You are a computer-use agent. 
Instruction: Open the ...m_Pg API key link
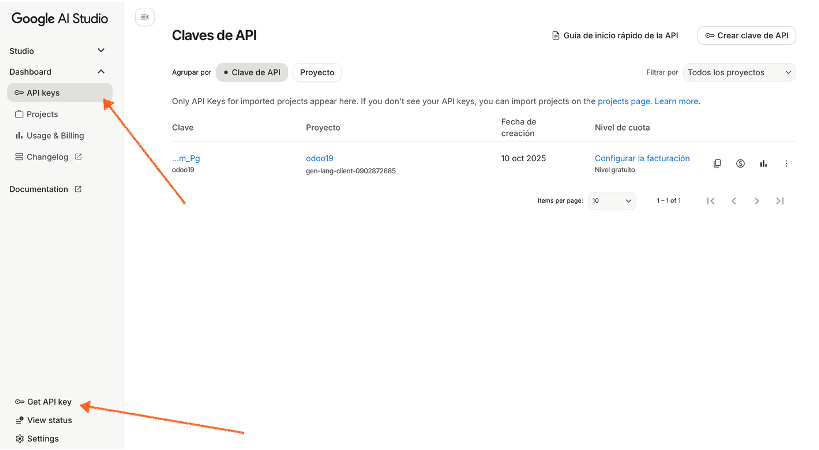click(186, 158)
